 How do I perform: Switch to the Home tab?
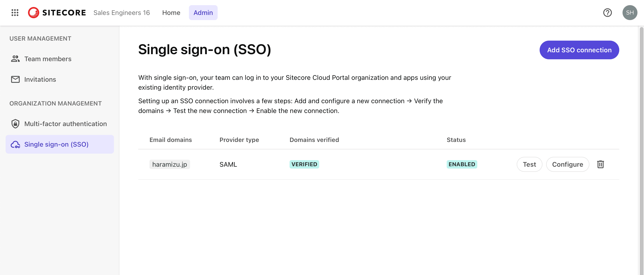point(171,13)
